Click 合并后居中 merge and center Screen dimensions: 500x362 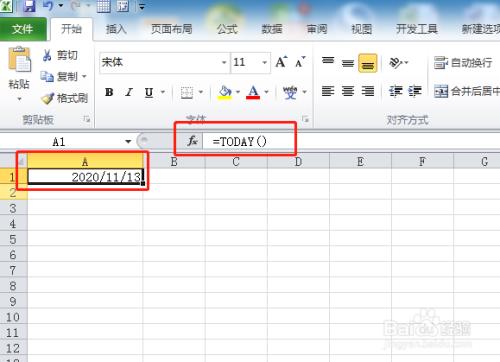[x=467, y=91]
